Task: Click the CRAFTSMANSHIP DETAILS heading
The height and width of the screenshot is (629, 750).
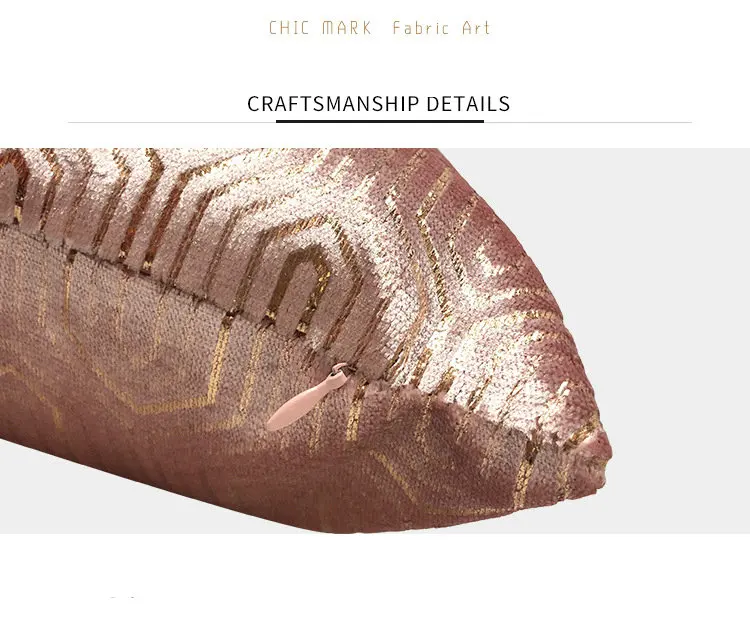Action: pyautogui.click(x=378, y=104)
